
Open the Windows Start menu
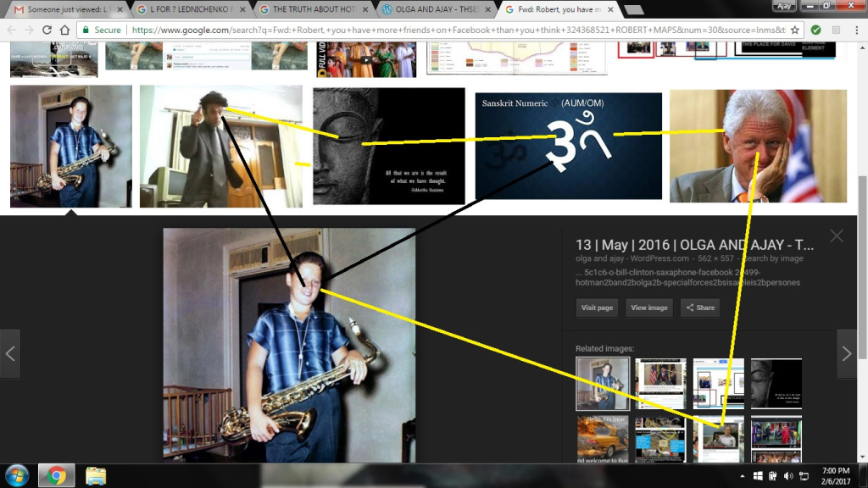17,476
